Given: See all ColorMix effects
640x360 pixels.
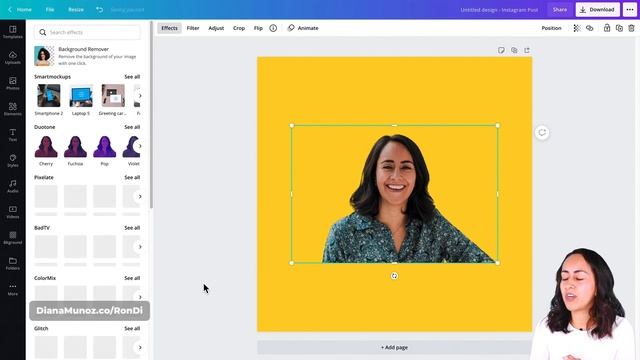Looking at the screenshot, I should pyautogui.click(x=132, y=278).
